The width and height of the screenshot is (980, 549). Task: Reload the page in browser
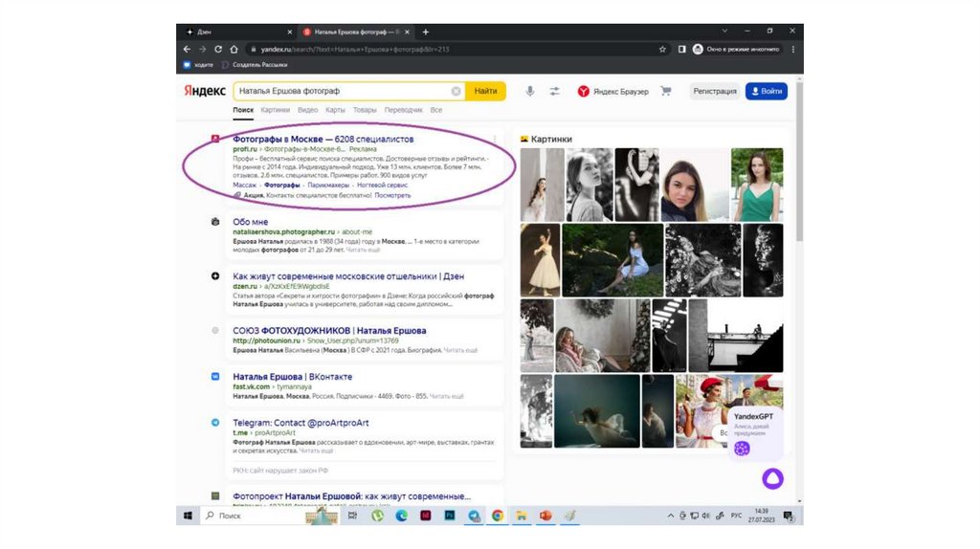(219, 49)
